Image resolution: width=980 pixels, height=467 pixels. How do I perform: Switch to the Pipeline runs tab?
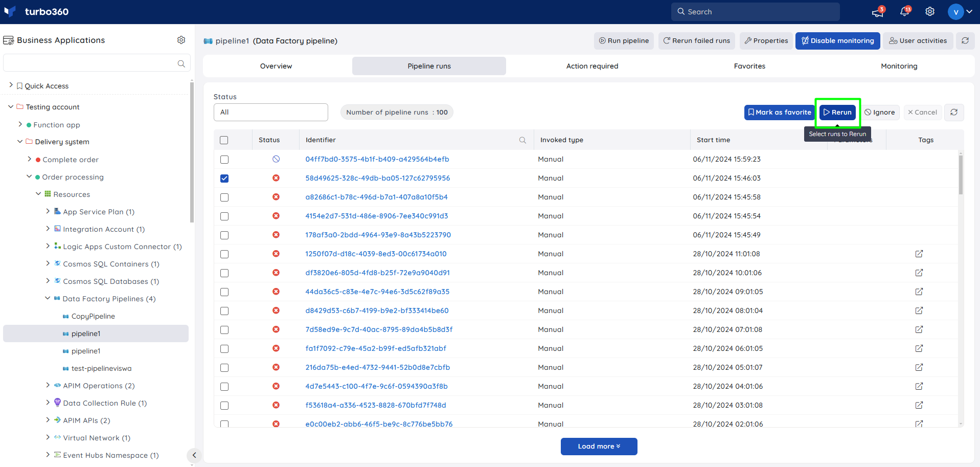coord(429,66)
